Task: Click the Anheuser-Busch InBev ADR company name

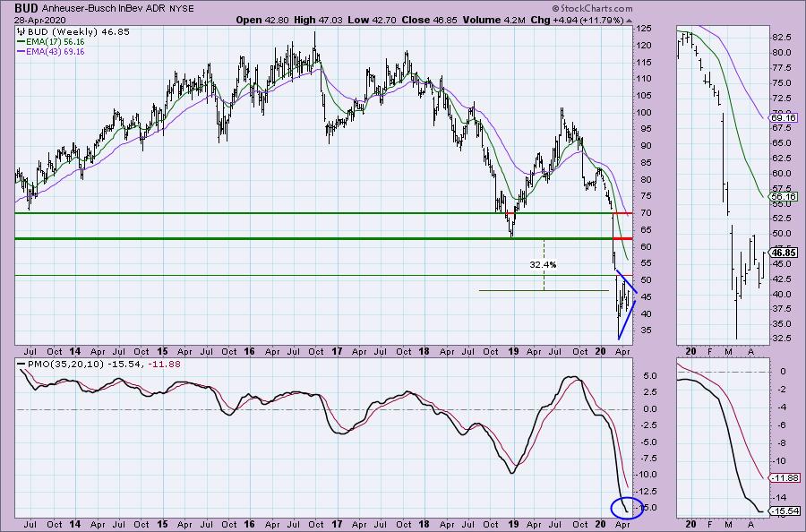Action: click(x=104, y=9)
